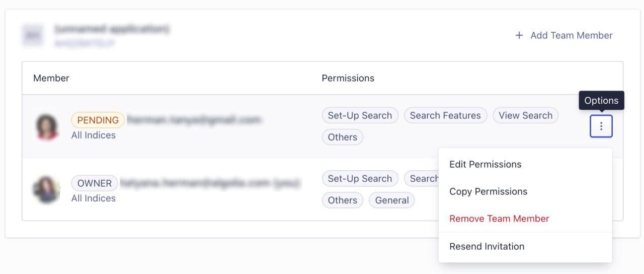Click pending member's Set-Up Search tag
The width and height of the screenshot is (644, 274).
[360, 115]
